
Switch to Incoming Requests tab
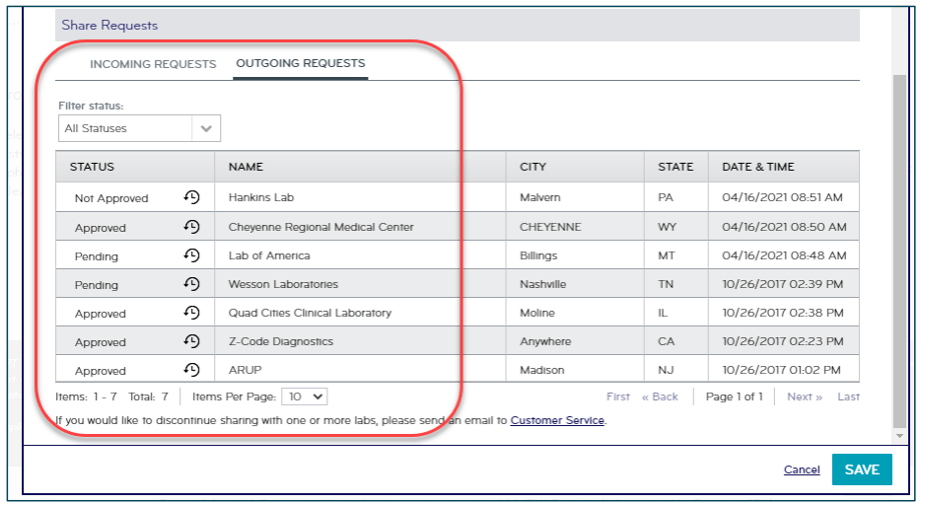(153, 64)
